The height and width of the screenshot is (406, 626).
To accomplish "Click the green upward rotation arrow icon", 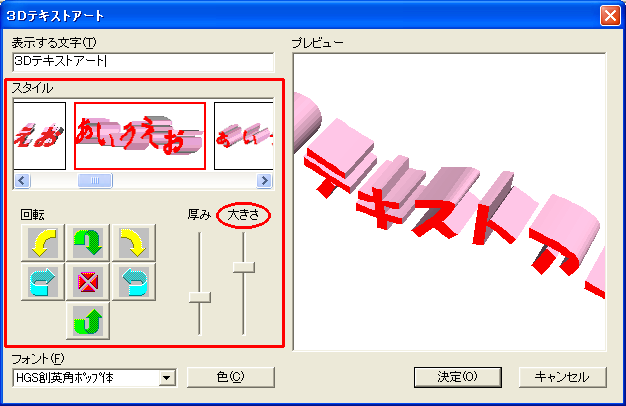I will (88, 321).
